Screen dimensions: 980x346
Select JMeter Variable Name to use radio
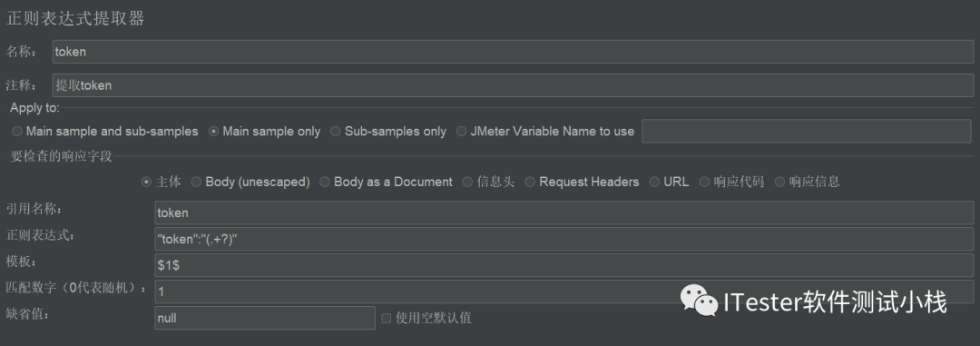coord(461,132)
